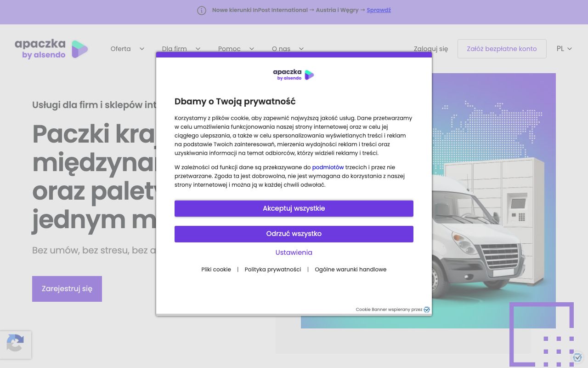Open the Pliki cookie link
The image size is (588, 368).
(216, 270)
